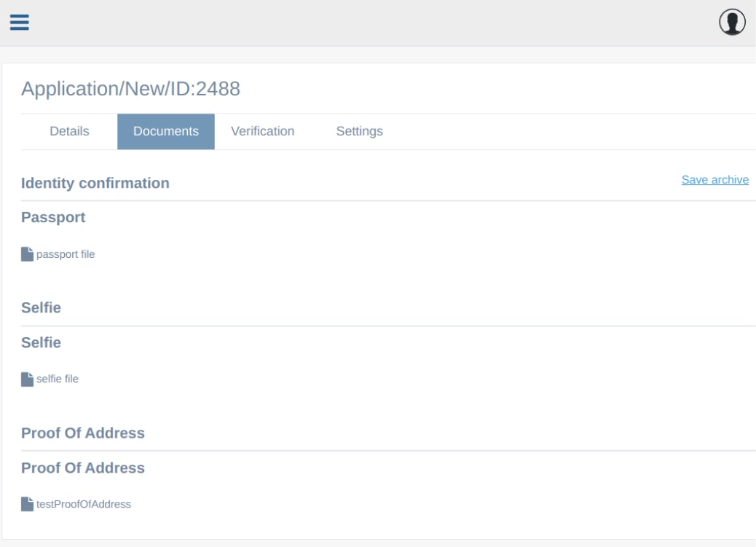Click the Passport subsection heading

pos(53,217)
